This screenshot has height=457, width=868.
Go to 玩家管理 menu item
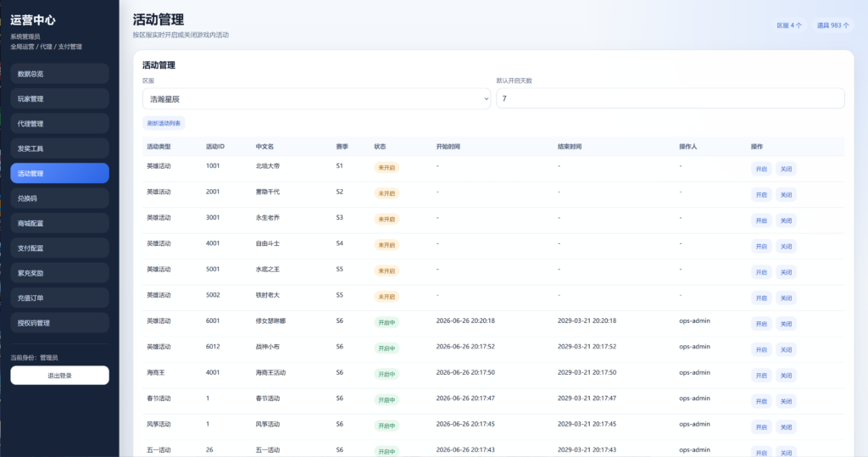coord(60,98)
